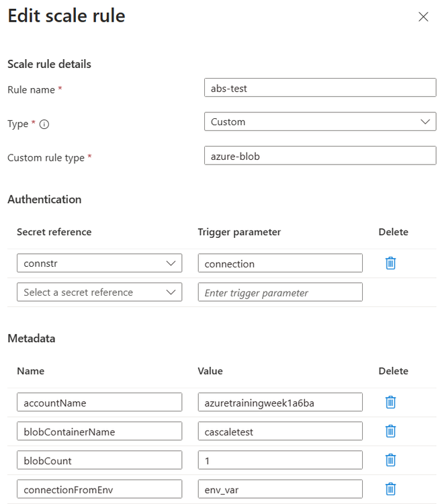Image resolution: width=440 pixels, height=504 pixels.
Task: Delete the connectionFromEnv metadata row
Action: pyautogui.click(x=390, y=489)
